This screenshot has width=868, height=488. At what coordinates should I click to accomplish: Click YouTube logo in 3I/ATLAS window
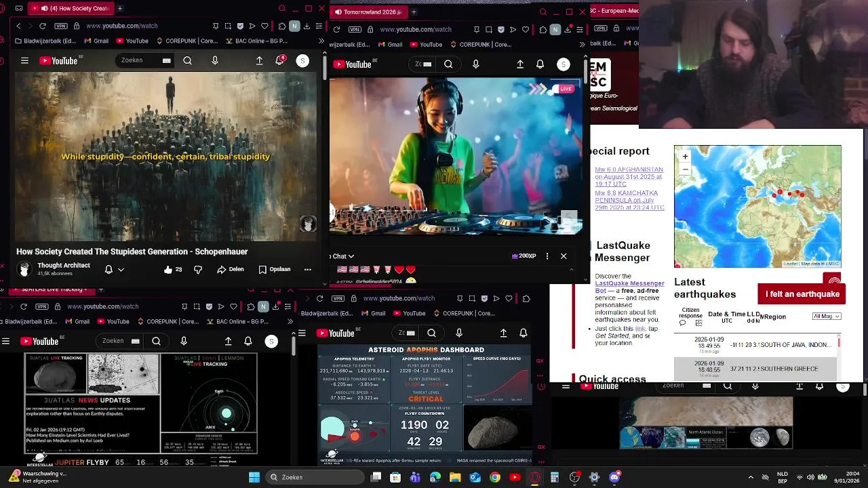41,341
